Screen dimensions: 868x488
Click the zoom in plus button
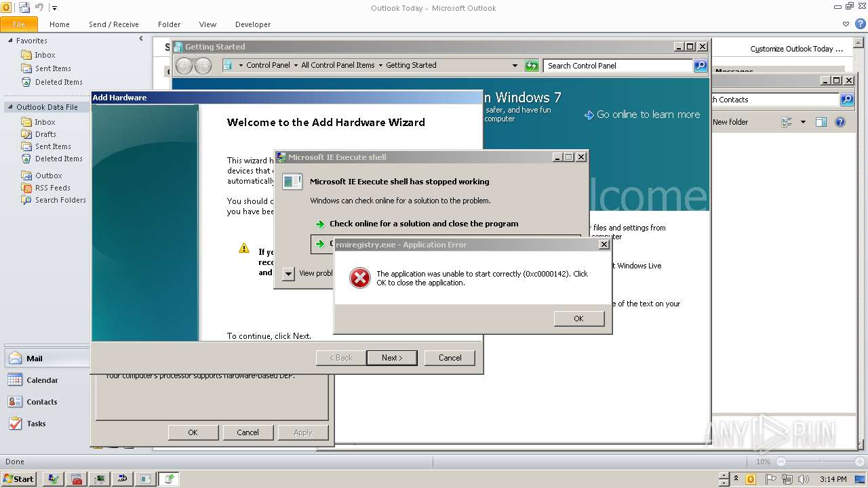(x=859, y=462)
